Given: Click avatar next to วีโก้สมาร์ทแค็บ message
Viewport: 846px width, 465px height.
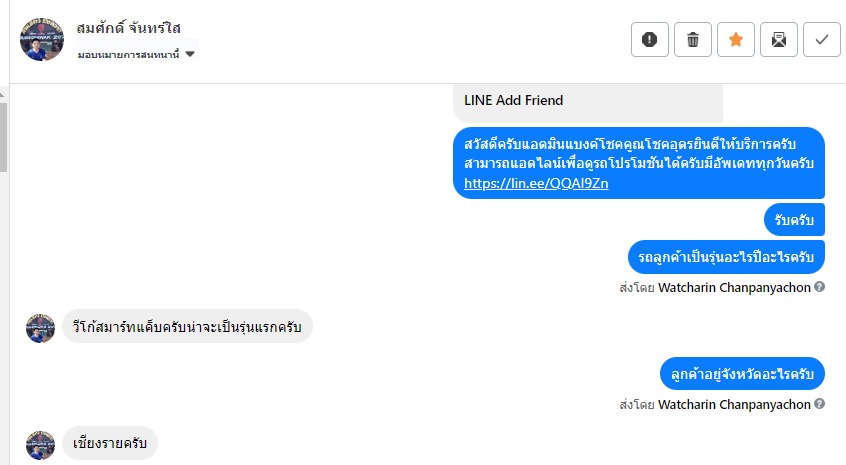Looking at the screenshot, I should point(41,327).
